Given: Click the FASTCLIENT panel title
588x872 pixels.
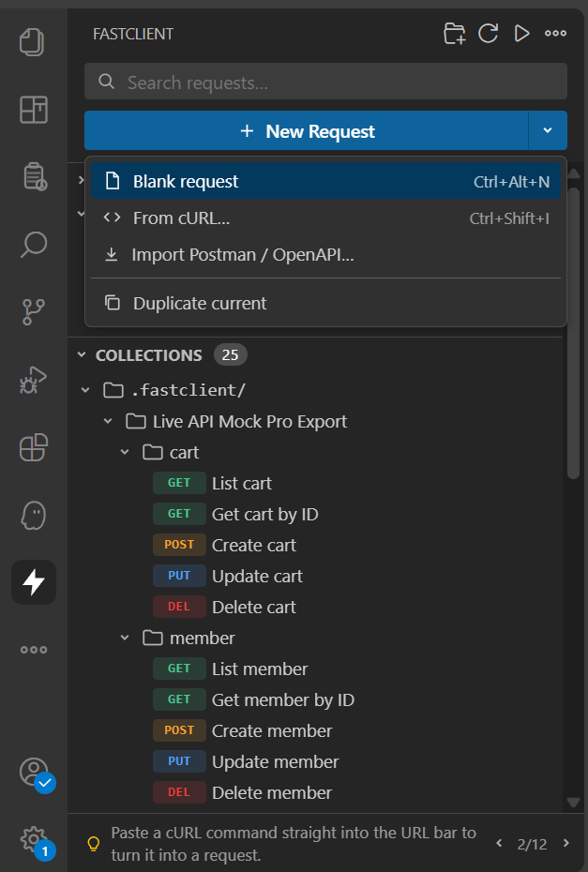Looking at the screenshot, I should point(133,34).
